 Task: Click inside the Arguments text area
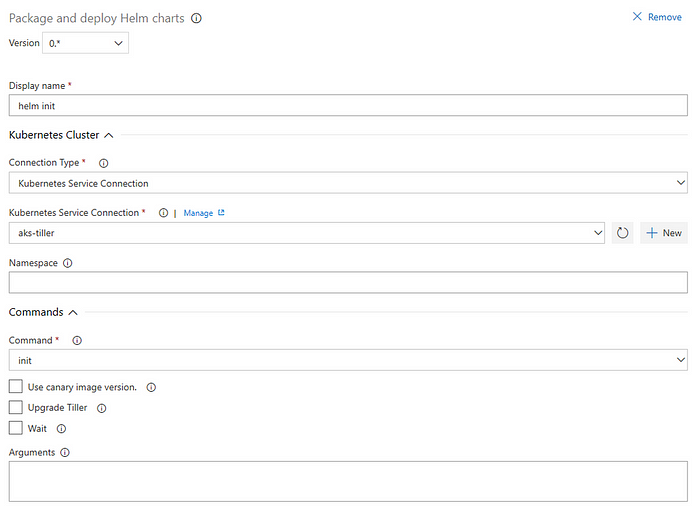(348, 481)
